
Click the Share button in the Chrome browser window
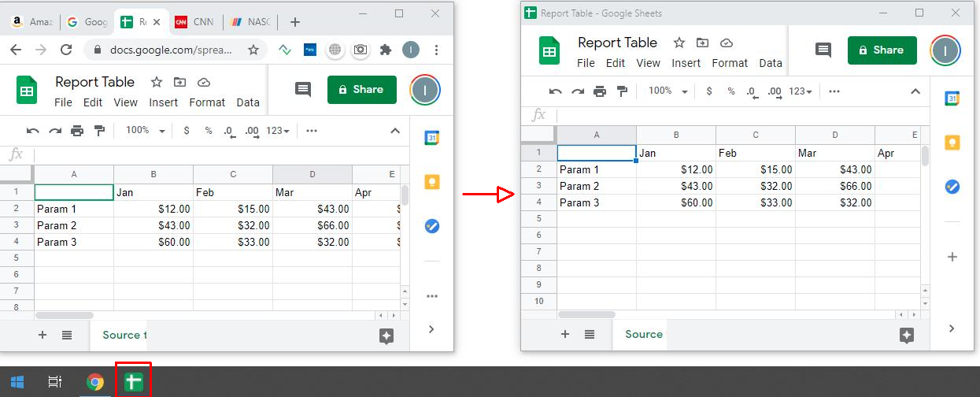361,90
